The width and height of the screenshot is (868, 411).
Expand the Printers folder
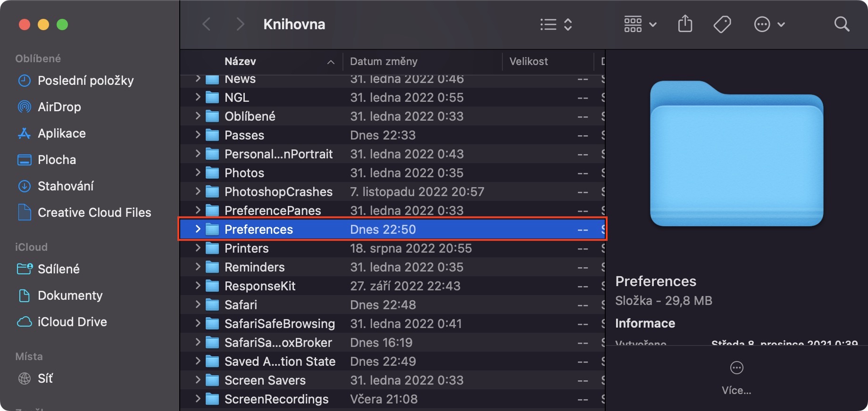tap(198, 248)
